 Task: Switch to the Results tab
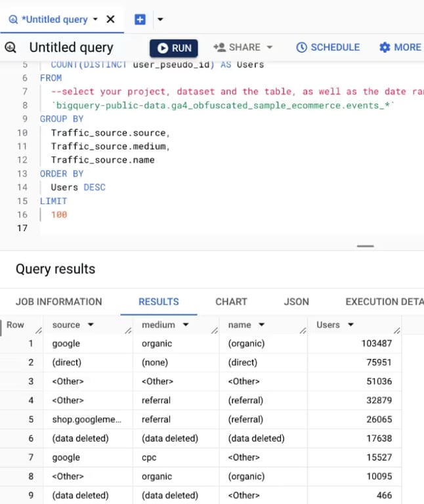159,301
